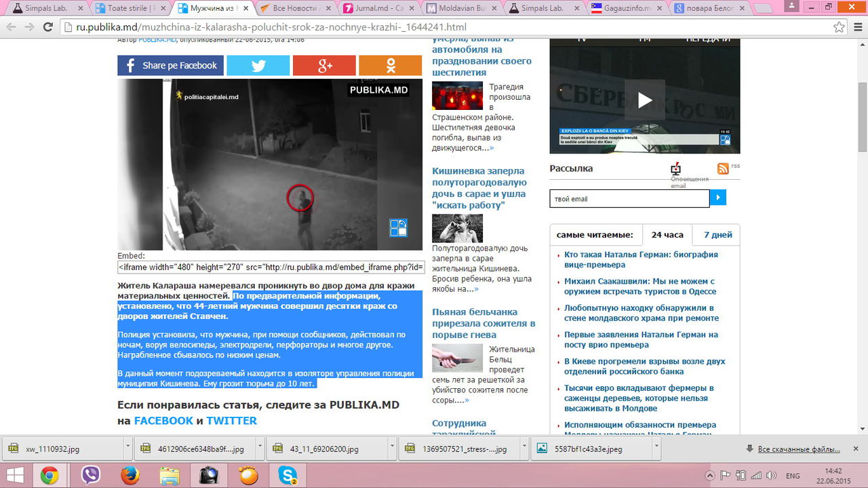Screen dimensions: 868x488
Task: Open File Explorer from the taskbar
Action: point(170,476)
